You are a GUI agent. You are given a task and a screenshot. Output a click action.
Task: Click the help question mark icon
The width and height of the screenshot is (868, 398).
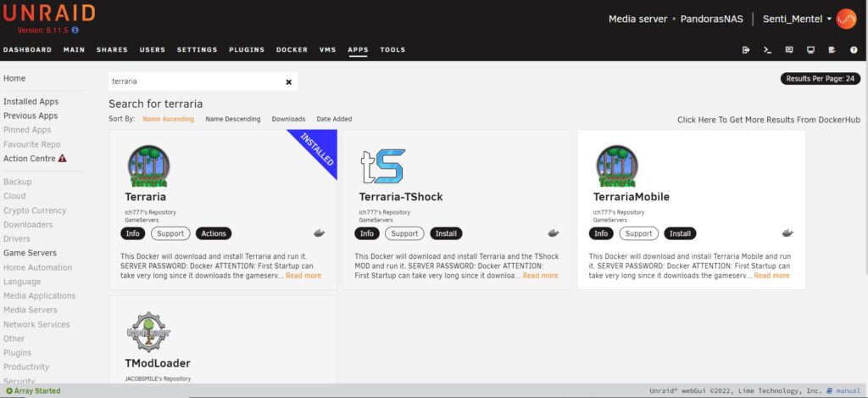[x=854, y=50]
